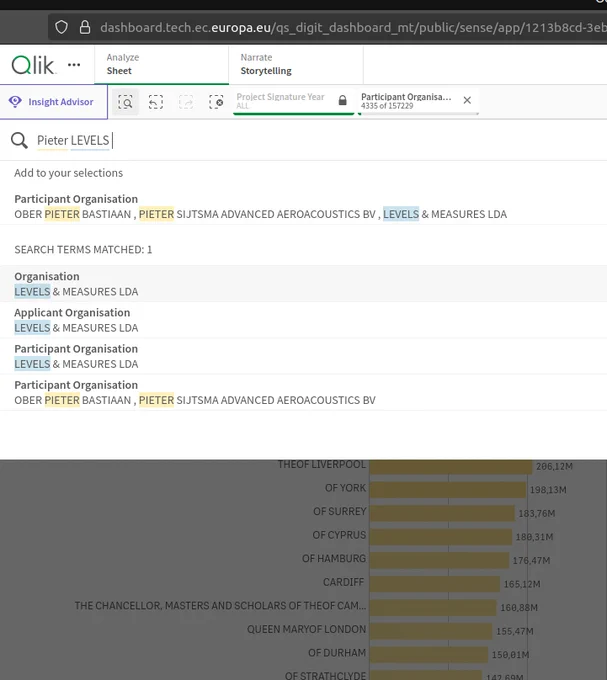
Task: Switch to the Analyze Sheet tab
Action: [x=162, y=65]
